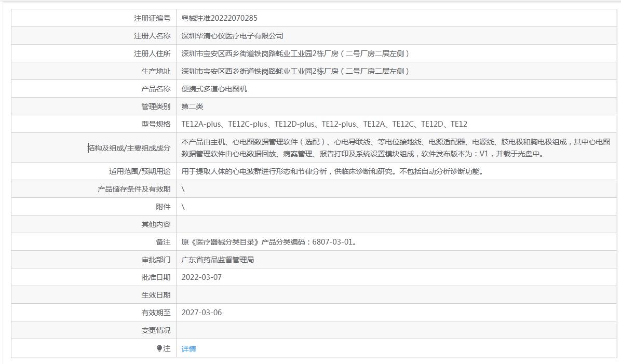The image size is (621, 364).
Task: Click approving department 广东省药品监督管理局
Action: click(218, 260)
